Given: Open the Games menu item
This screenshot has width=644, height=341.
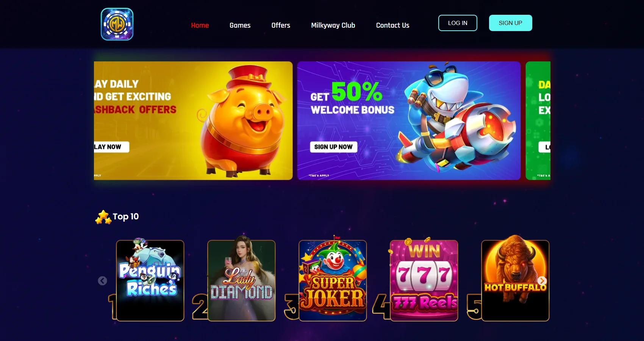Looking at the screenshot, I should (240, 25).
